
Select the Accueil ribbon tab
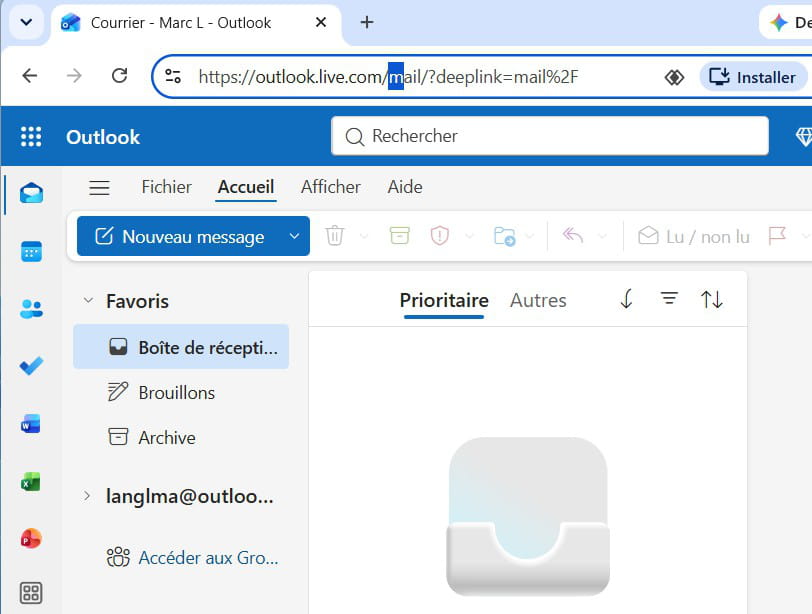pos(245,187)
